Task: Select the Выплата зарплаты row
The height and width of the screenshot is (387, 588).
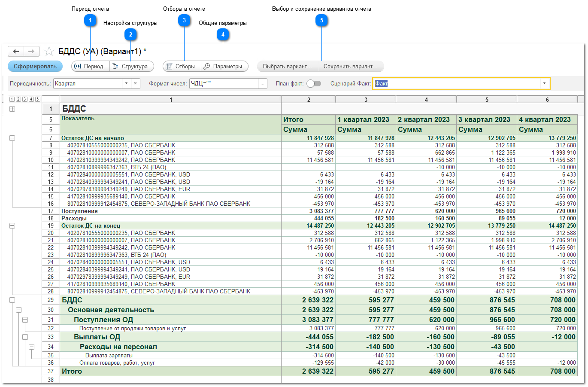Action: 170,355
